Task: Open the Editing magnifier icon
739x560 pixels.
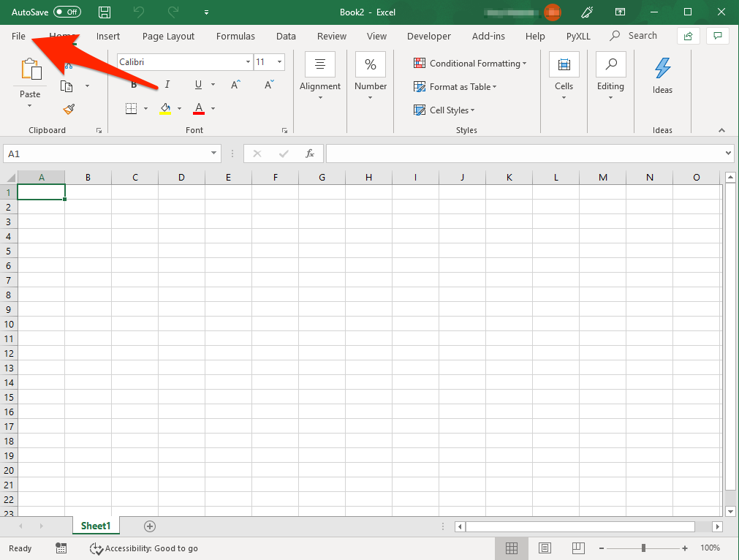Action: (611, 64)
